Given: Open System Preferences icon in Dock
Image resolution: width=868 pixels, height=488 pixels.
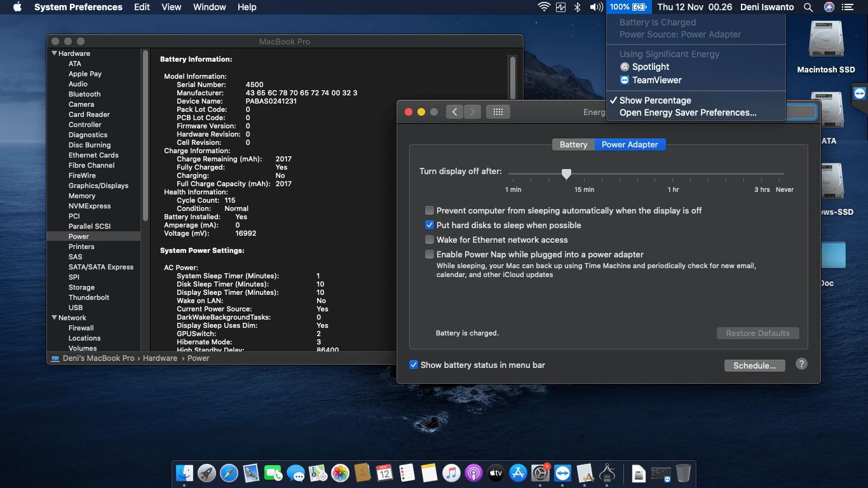Looking at the screenshot, I should pos(540,473).
